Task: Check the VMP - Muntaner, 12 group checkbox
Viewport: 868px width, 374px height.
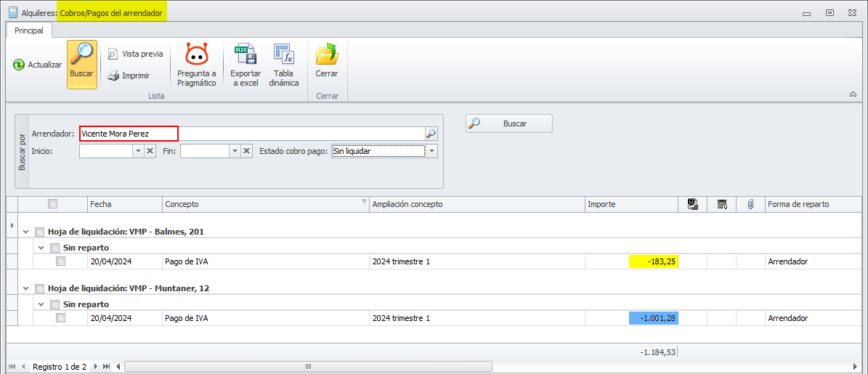Action: point(39,288)
